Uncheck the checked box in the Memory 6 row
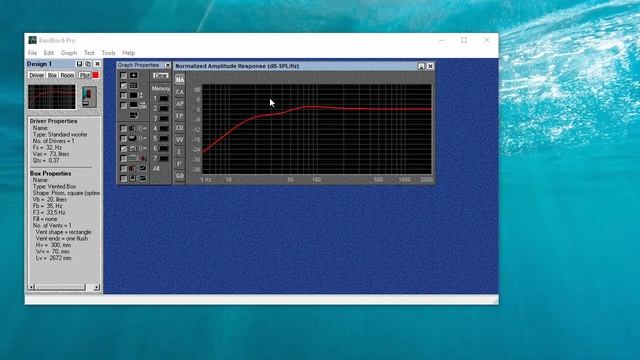The height and width of the screenshot is (360, 640). click(123, 149)
